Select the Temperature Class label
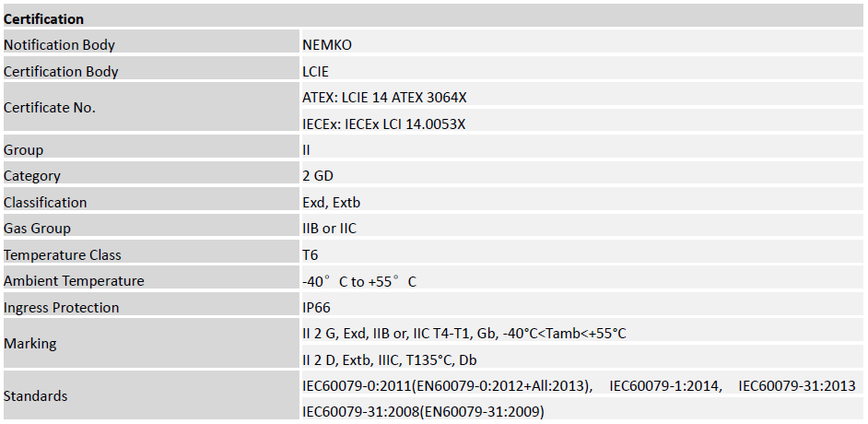This screenshot has width=868, height=424. point(63,255)
